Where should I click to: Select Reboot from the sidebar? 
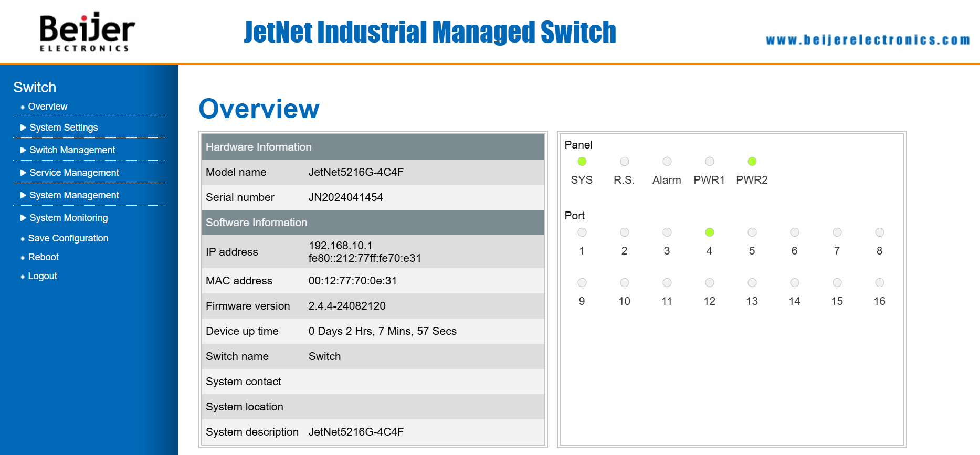[44, 257]
